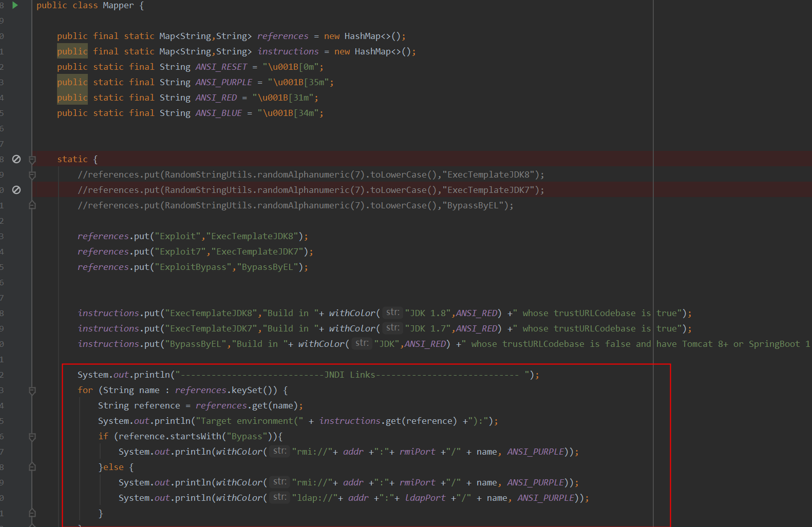Click the "BypassByEL" string in references.put("ExploitBypass")
Screen dimensions: 812x527
(268, 267)
